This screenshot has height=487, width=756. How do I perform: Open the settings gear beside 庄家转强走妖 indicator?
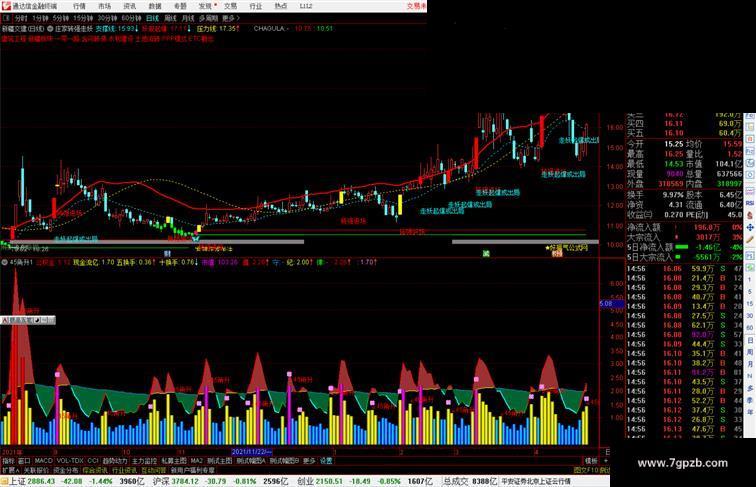[50, 29]
